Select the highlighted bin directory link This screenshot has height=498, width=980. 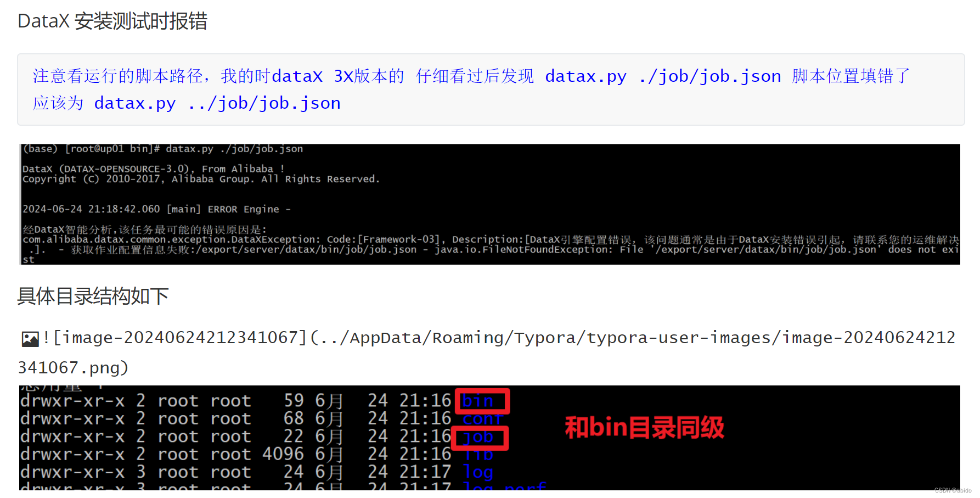[481, 401]
